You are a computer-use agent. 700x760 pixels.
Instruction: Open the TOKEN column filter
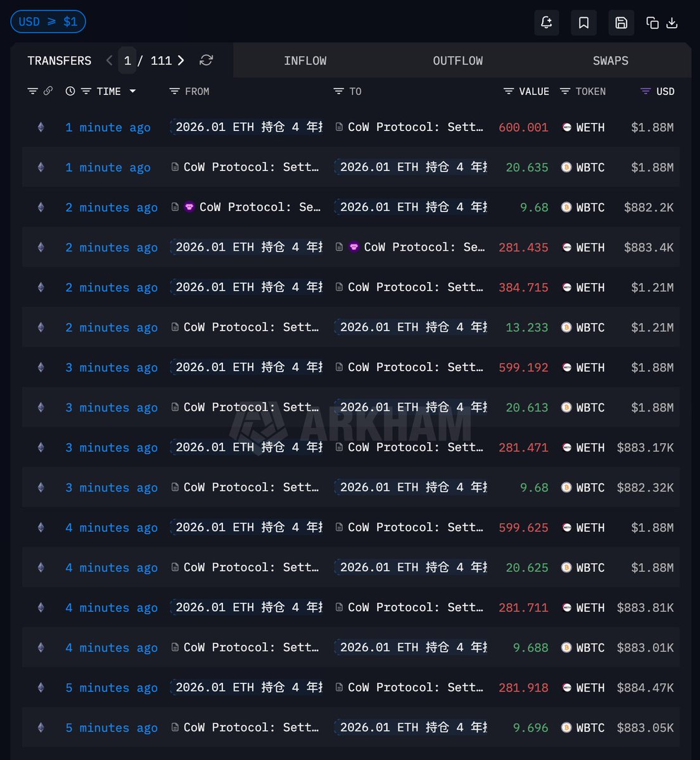pyautogui.click(x=565, y=91)
